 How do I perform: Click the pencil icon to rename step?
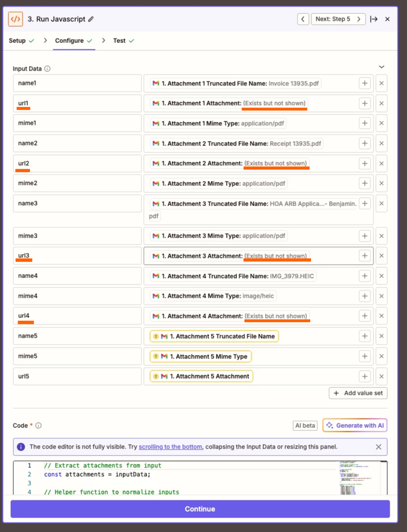point(91,19)
